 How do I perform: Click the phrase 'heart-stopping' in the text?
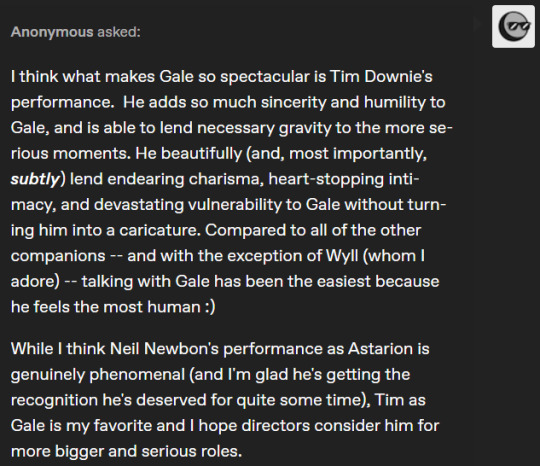click(x=325, y=179)
